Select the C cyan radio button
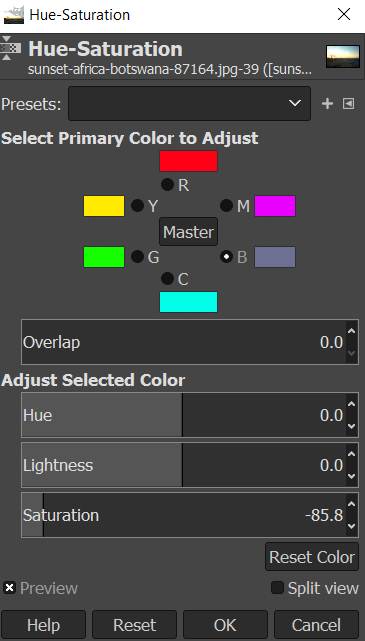The height and width of the screenshot is (641, 365). pyautogui.click(x=167, y=279)
